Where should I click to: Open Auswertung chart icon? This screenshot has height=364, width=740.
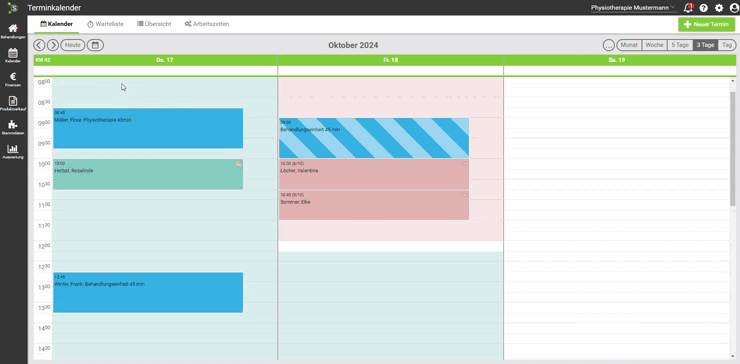13,152
